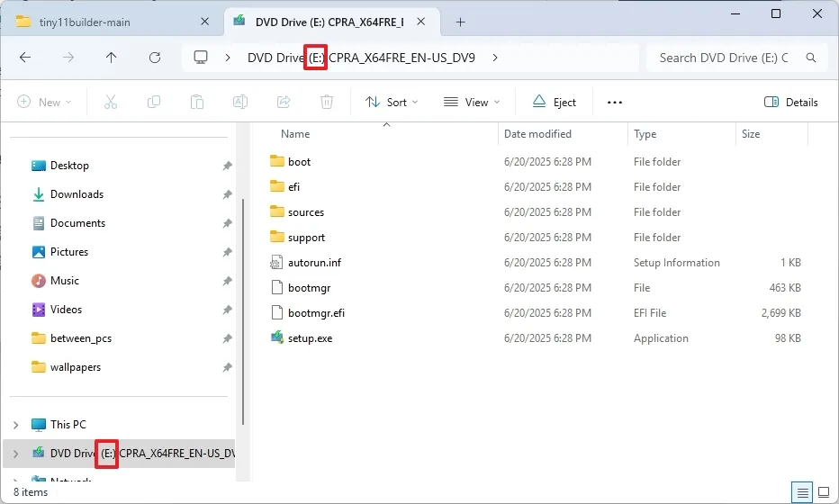Expand the DVD Drive (E:) tree node
839x504 pixels.
pyautogui.click(x=16, y=454)
